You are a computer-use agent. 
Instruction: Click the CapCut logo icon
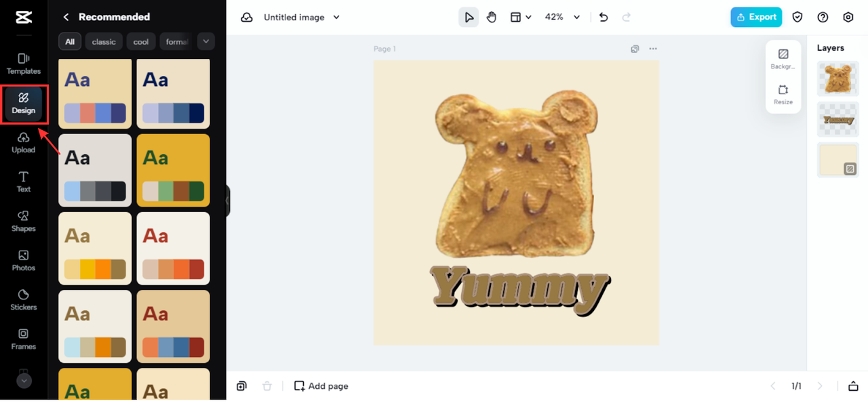pos(23,17)
